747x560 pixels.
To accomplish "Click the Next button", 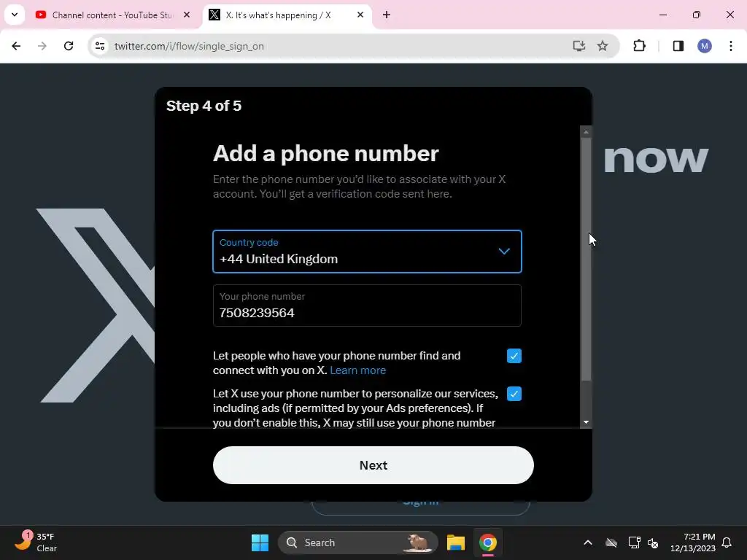I will [373, 465].
